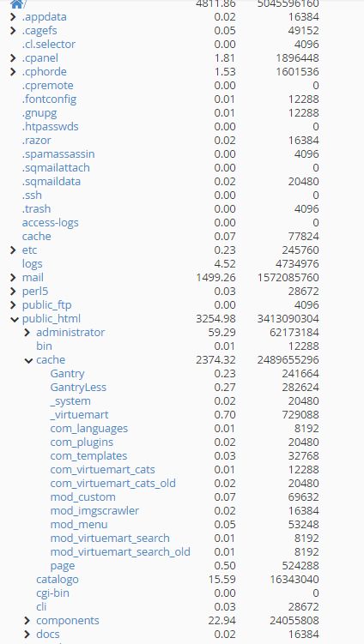Viewport: 364px width, 644px height.
Task: Expand the perl5 directory
Action: [13, 292]
